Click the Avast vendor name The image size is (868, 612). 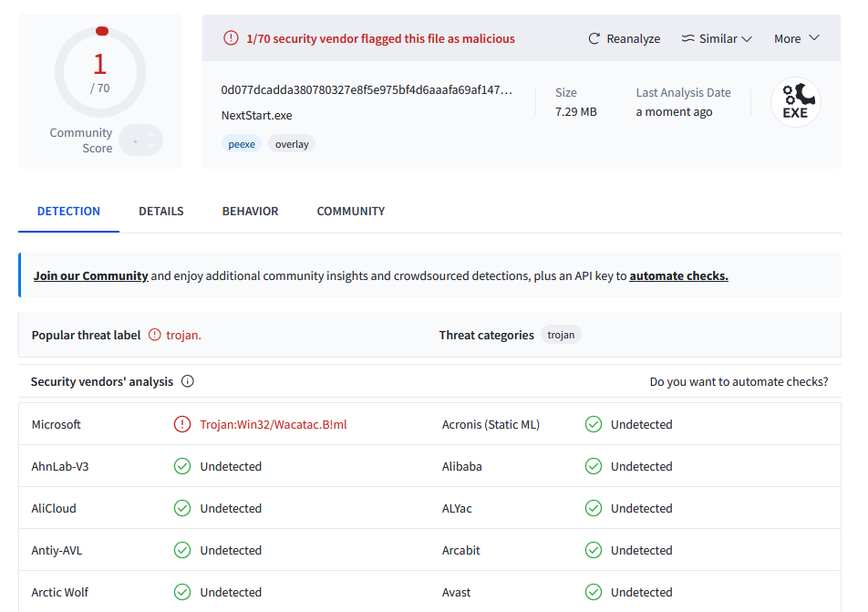click(x=456, y=593)
